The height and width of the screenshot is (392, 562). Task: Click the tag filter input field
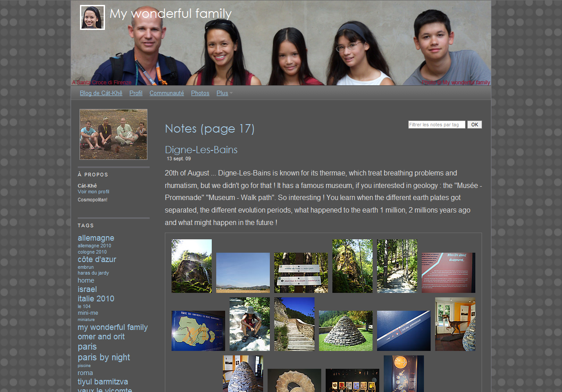[436, 125]
